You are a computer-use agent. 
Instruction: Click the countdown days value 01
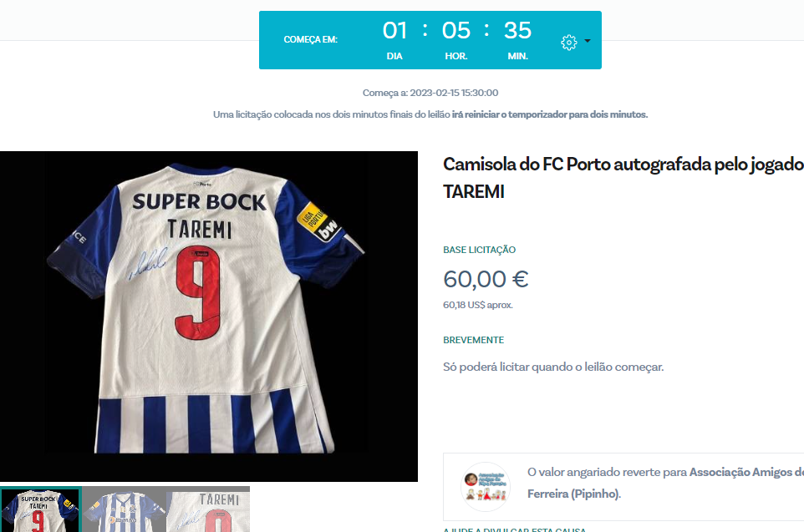tap(394, 31)
